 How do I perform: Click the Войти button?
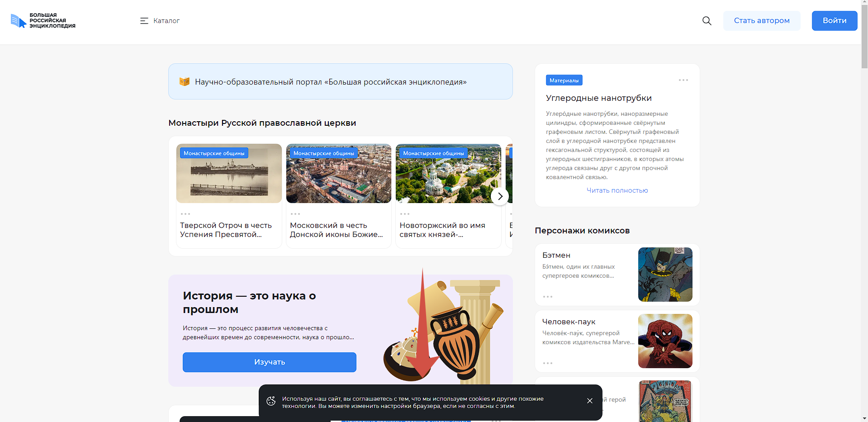834,20
